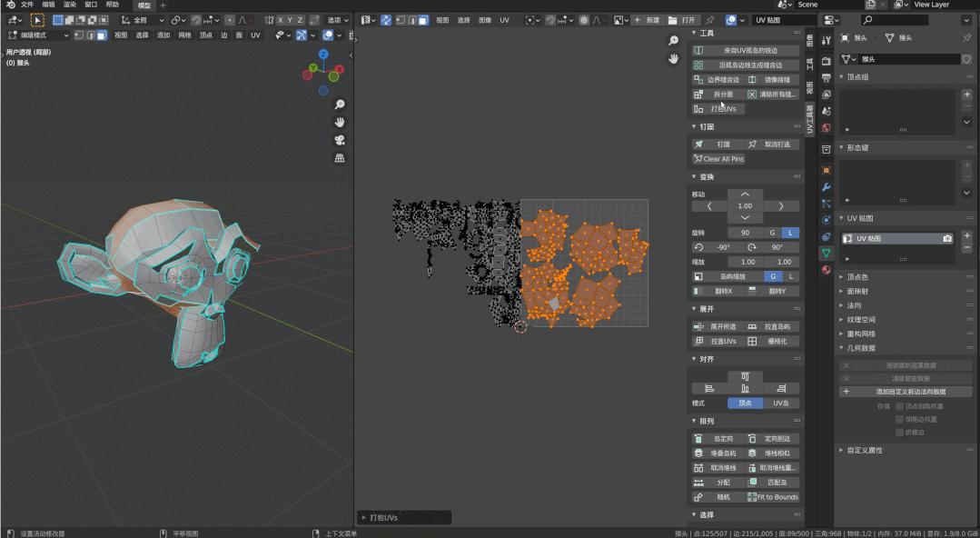Select the snapping magnet icon in UV editor
The image size is (980, 538).
[x=549, y=19]
